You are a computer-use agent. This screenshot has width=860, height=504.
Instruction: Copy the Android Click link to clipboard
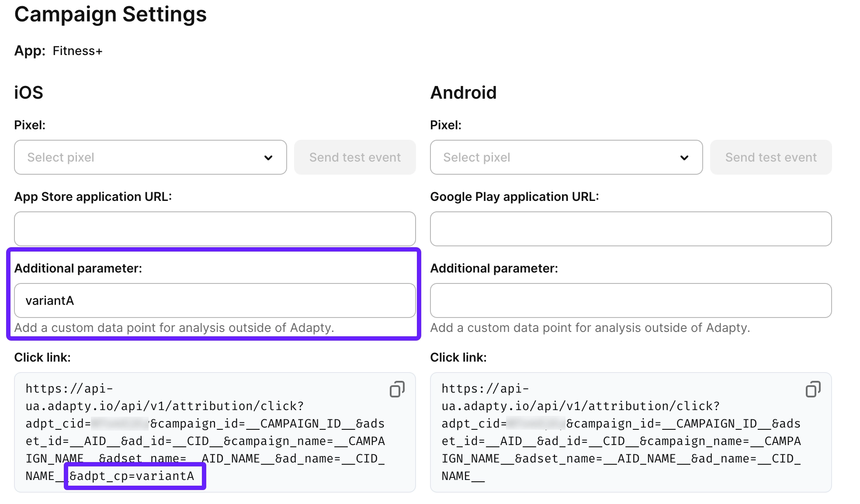[x=812, y=389]
